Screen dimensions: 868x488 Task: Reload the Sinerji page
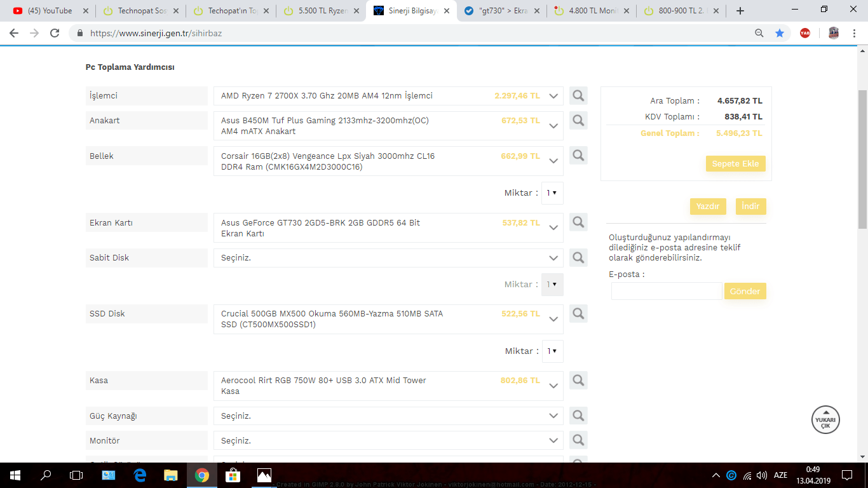(55, 33)
